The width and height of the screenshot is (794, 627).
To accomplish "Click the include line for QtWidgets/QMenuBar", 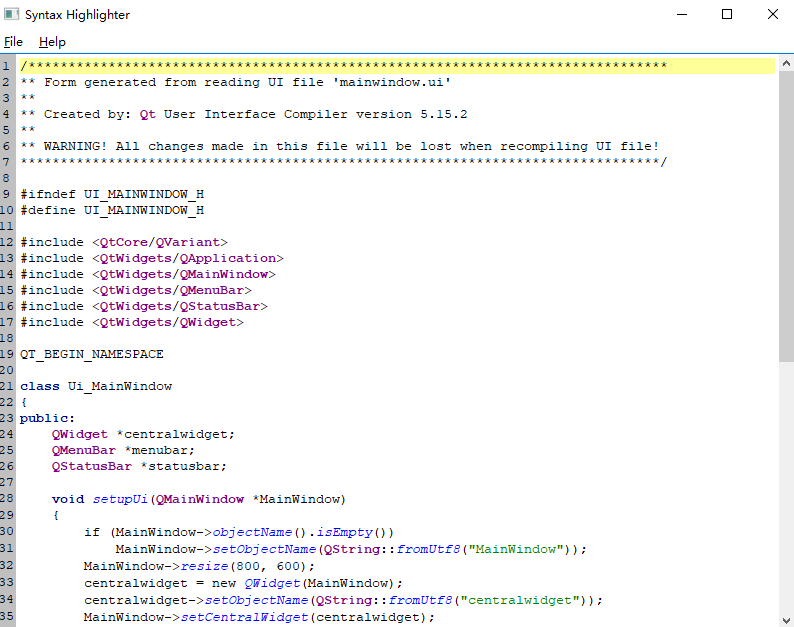I will [136, 290].
